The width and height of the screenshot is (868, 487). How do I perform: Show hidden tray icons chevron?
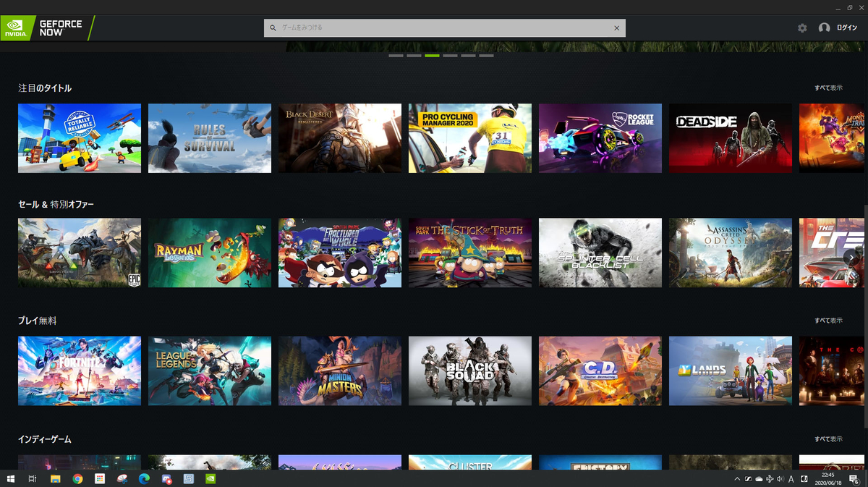click(737, 479)
